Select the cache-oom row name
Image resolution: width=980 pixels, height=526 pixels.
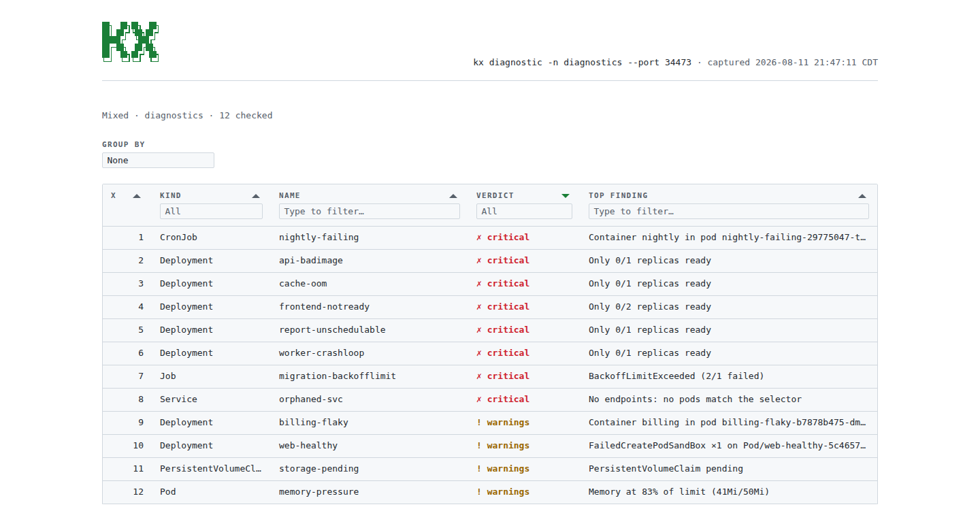pos(303,284)
